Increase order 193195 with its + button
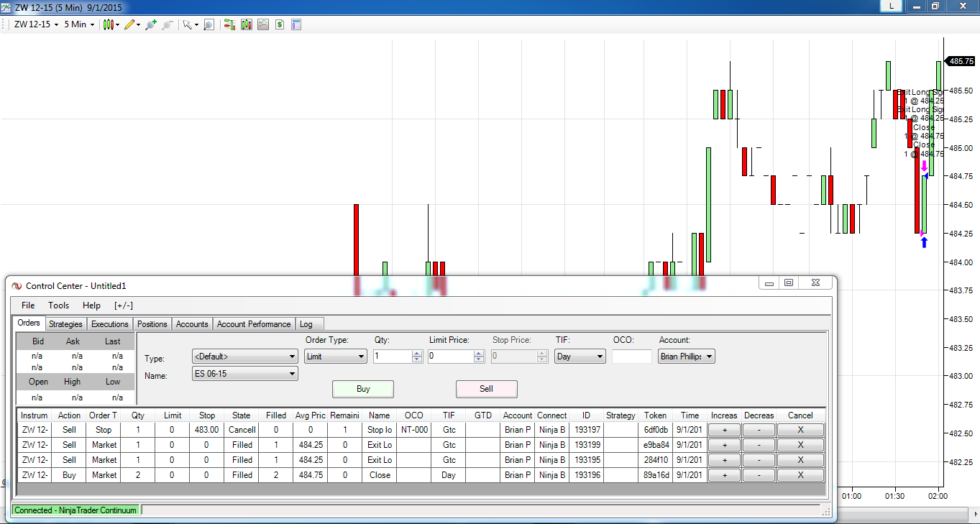Screen dimensions: 980x524 pyautogui.click(x=724, y=460)
